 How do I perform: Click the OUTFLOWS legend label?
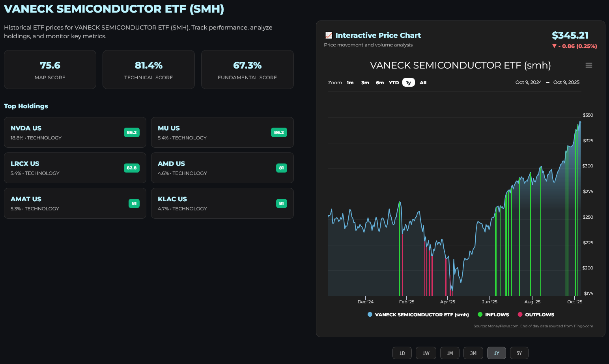pyautogui.click(x=540, y=314)
